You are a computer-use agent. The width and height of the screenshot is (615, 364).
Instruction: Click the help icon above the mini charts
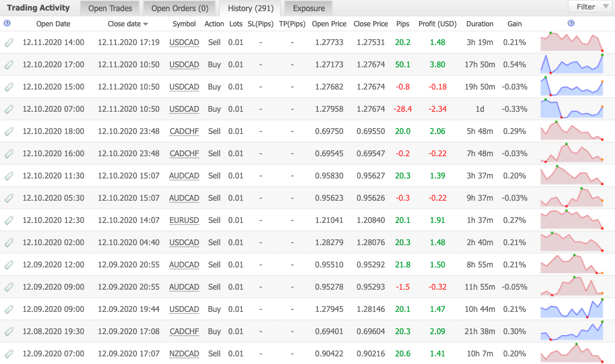point(571,23)
